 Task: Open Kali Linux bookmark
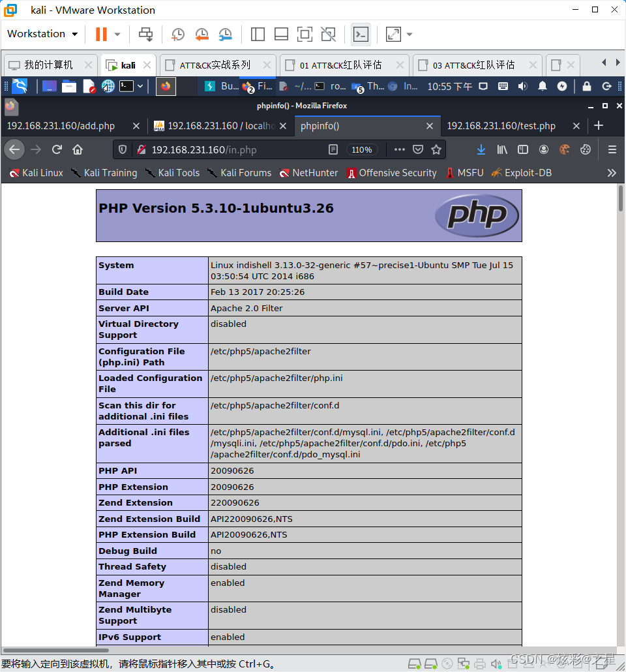pos(37,173)
